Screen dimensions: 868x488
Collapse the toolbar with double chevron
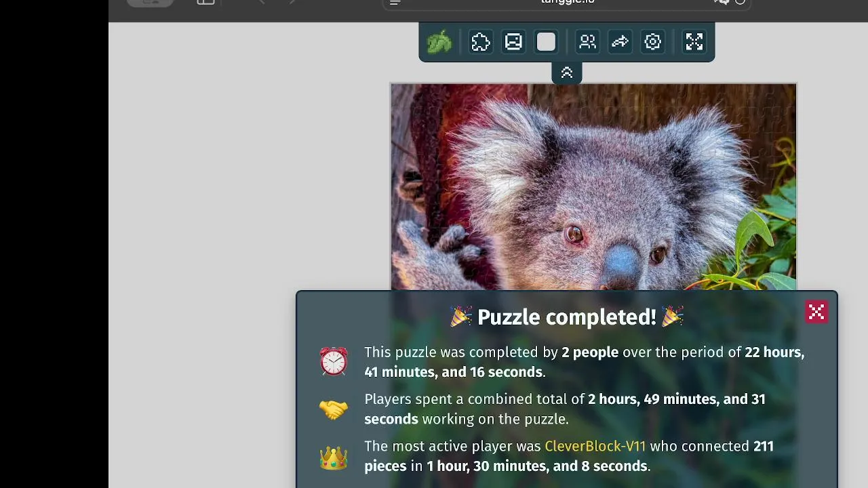tap(567, 73)
